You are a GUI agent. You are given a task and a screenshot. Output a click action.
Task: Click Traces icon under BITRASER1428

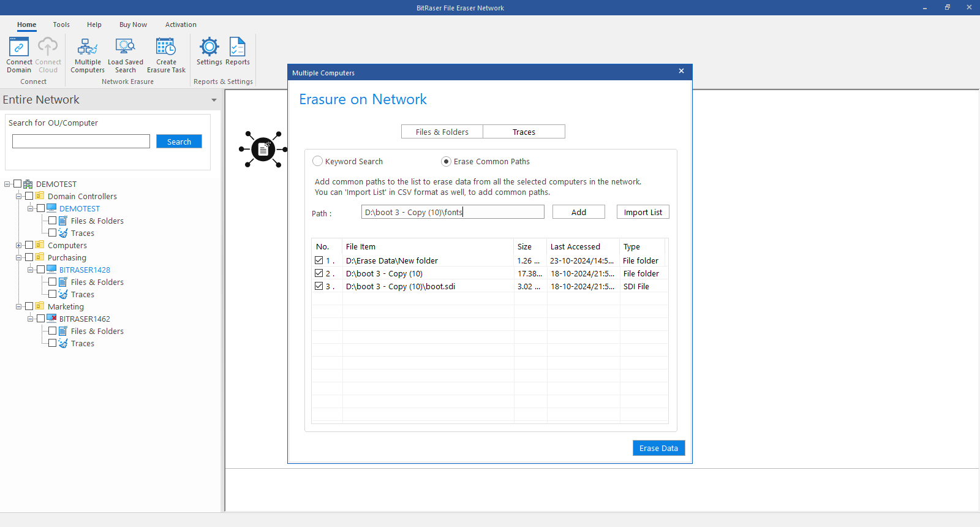63,294
